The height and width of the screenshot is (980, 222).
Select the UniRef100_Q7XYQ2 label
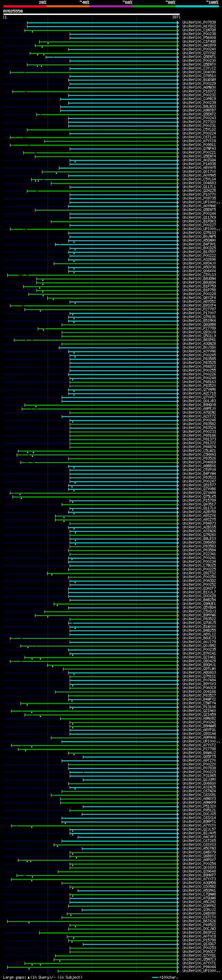pyautogui.click(x=199, y=53)
